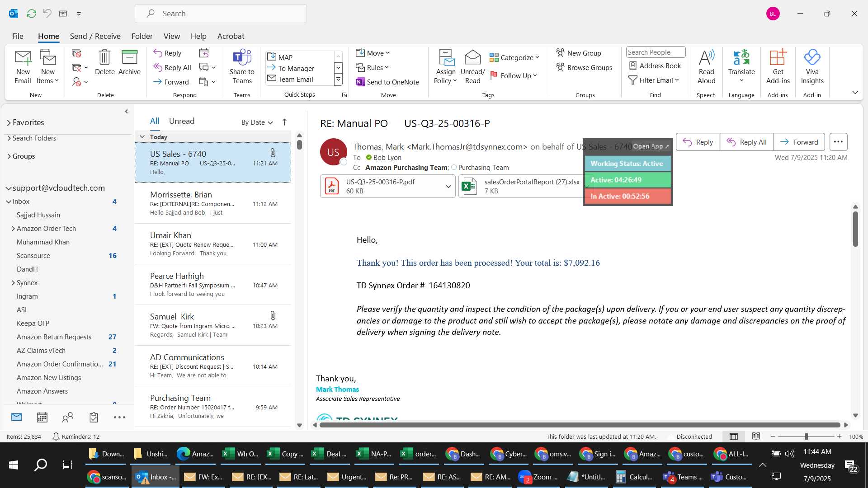
Task: Expand the Favorites section
Action: [x=9, y=122]
